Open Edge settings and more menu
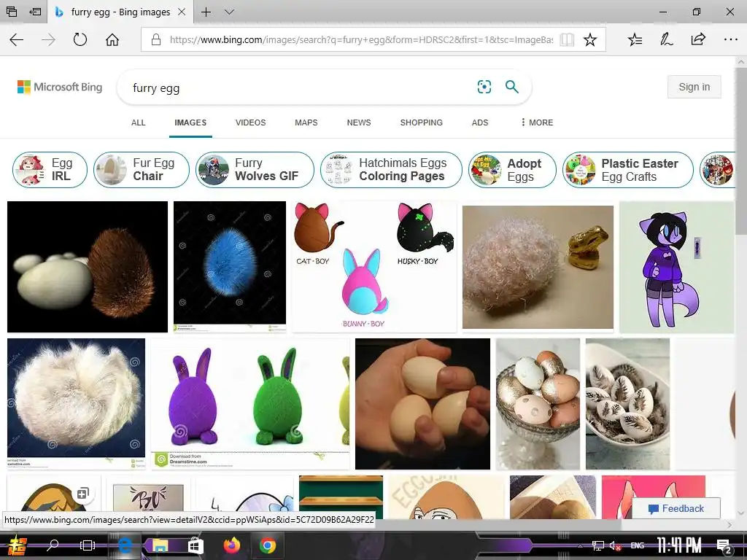Image resolution: width=747 pixels, height=560 pixels. (730, 39)
